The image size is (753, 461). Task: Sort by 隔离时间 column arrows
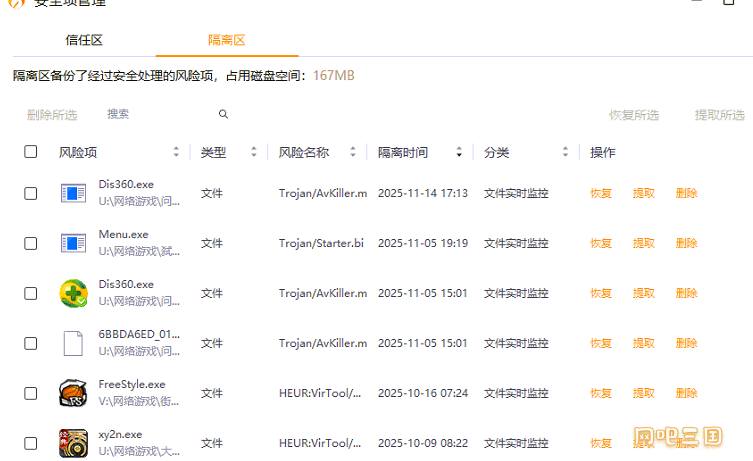pyautogui.click(x=459, y=153)
